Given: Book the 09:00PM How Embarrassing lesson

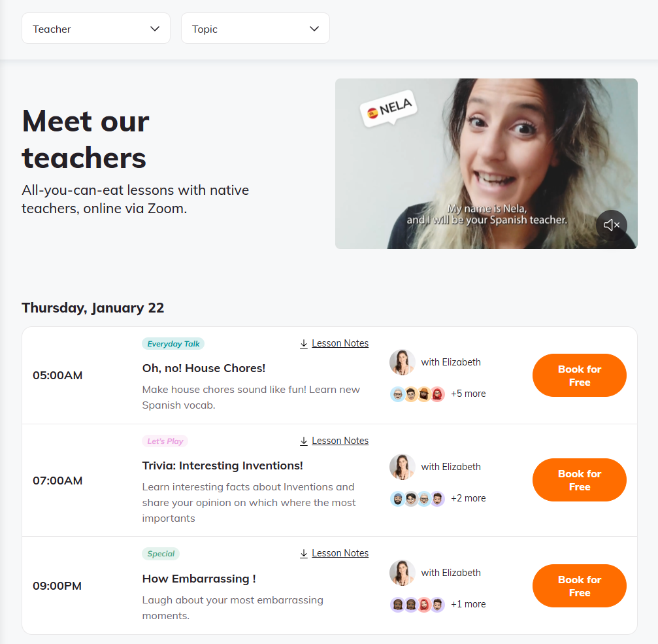Looking at the screenshot, I should coord(579,586).
